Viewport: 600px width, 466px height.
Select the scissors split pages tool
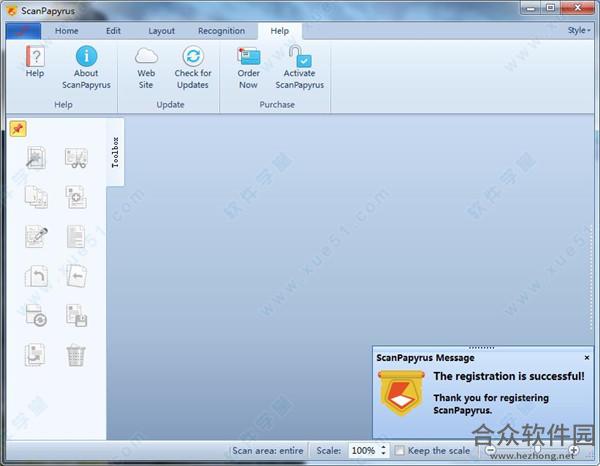76,158
